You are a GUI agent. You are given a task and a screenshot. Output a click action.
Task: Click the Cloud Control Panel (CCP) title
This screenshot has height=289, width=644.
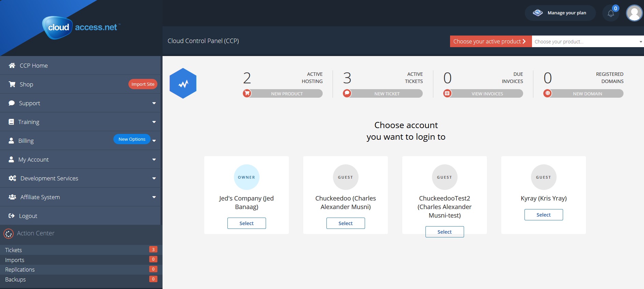tap(203, 41)
